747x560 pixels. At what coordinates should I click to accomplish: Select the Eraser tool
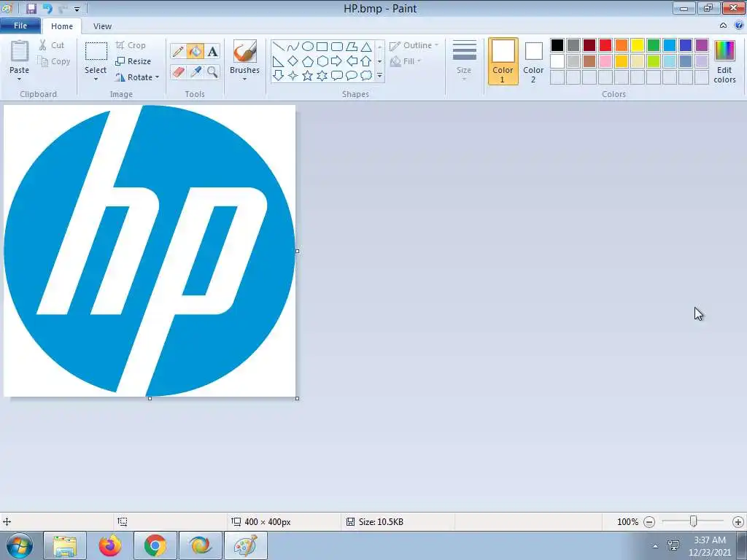(x=178, y=72)
